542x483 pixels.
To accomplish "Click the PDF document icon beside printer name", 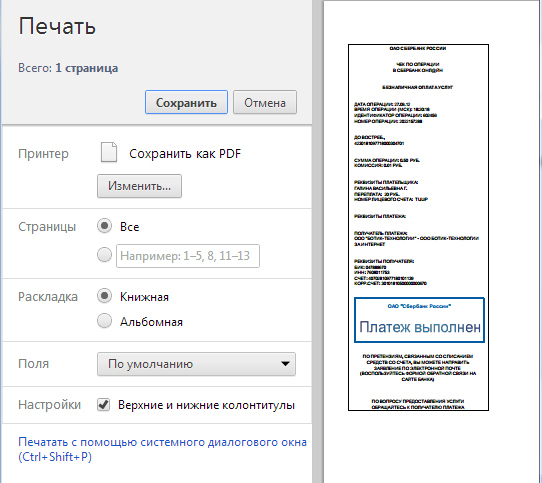I will (x=109, y=152).
